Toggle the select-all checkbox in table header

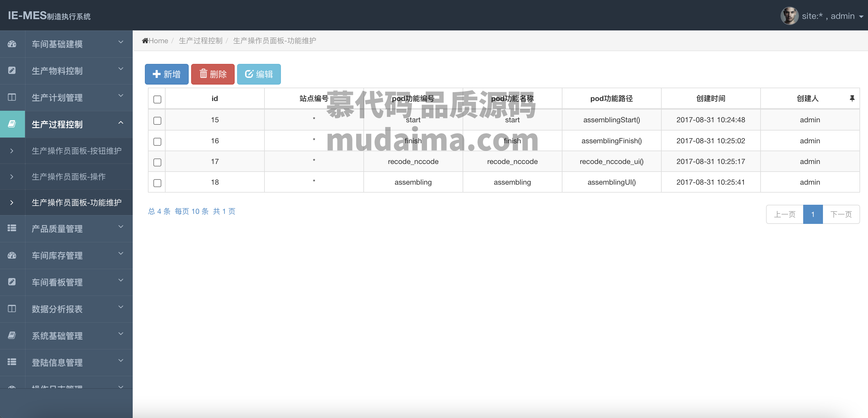[157, 99]
